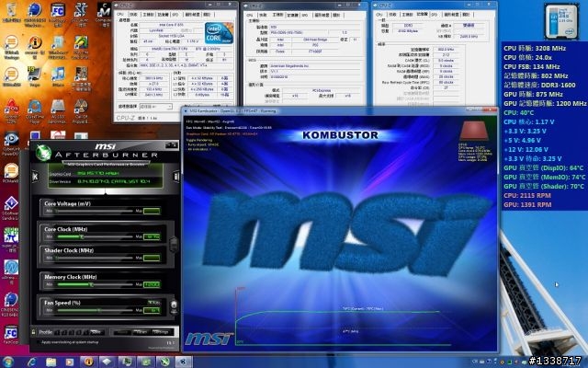Select the CPU tab in first CPU-Z window
Viewport: 588px width, 368px height.
pyautogui.click(x=120, y=15)
